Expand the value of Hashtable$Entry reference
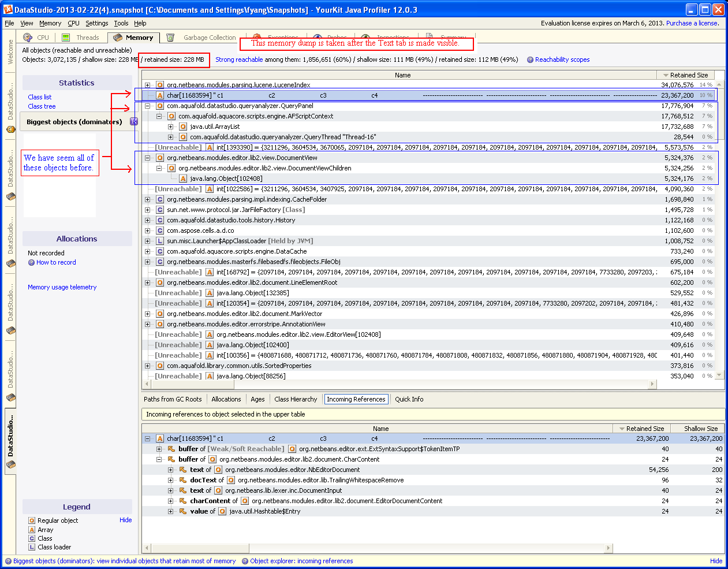Viewport: 728px width, 569px height. pyautogui.click(x=170, y=511)
